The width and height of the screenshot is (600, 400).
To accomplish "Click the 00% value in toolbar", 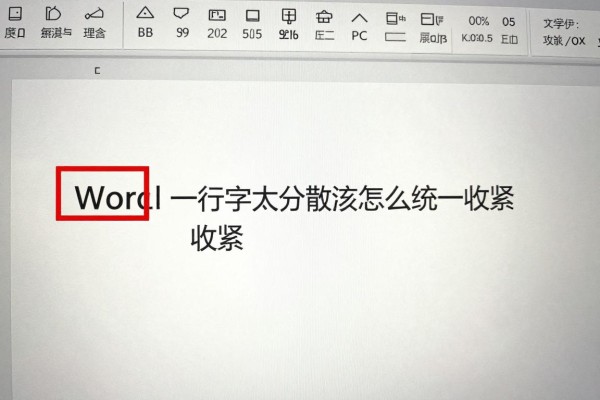I will point(478,21).
